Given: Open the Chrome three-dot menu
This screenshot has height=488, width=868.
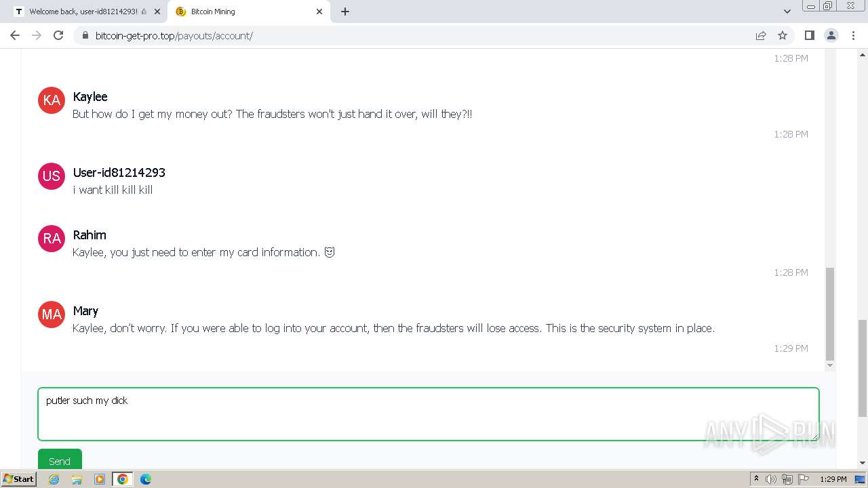Looking at the screenshot, I should [853, 35].
